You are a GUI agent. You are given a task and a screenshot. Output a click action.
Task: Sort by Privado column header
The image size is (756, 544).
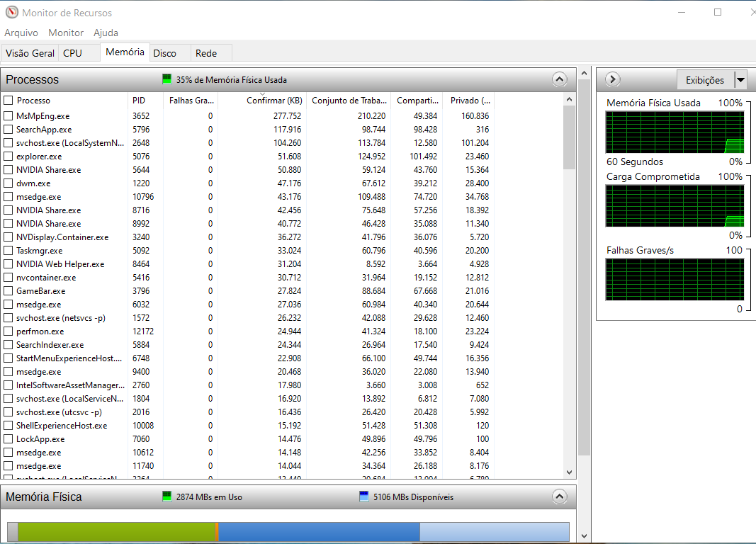469,100
